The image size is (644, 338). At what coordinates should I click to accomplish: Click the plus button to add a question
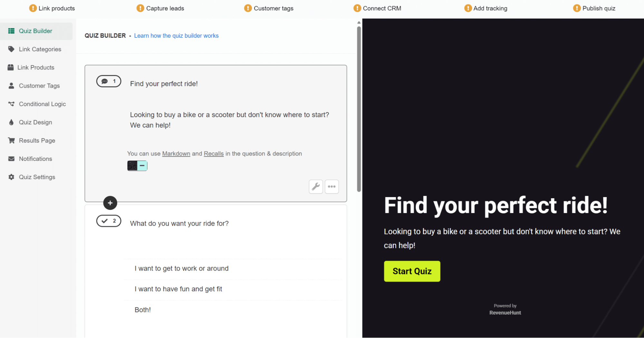point(110,203)
